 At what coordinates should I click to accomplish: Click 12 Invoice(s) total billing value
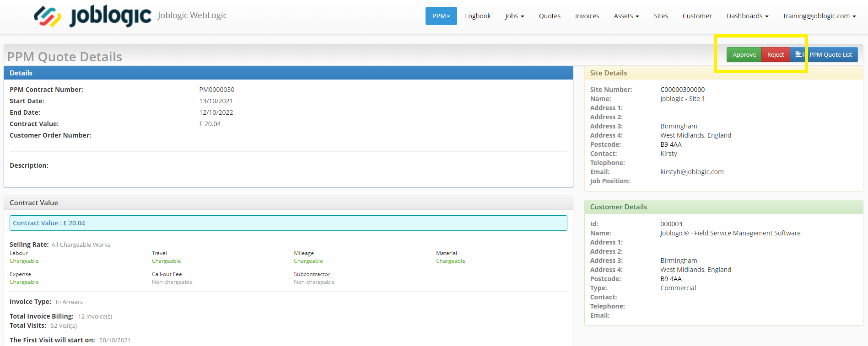[x=95, y=317]
